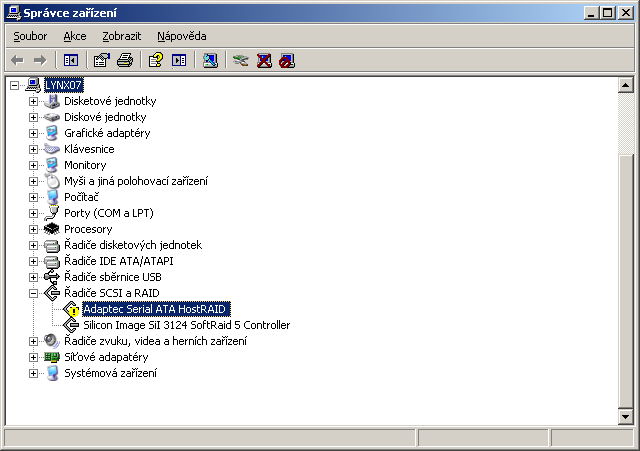
Task: Toggle the action pane toolbar icon
Action: [x=179, y=61]
